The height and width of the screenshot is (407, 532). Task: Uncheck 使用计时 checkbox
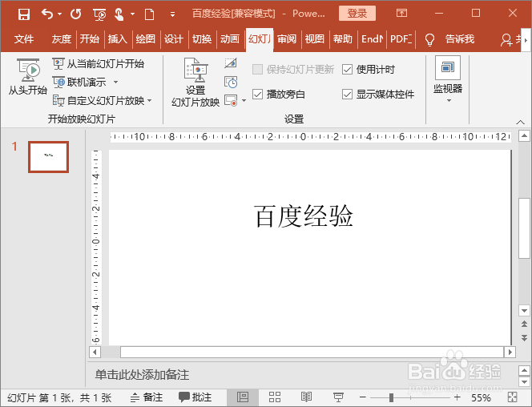click(347, 70)
